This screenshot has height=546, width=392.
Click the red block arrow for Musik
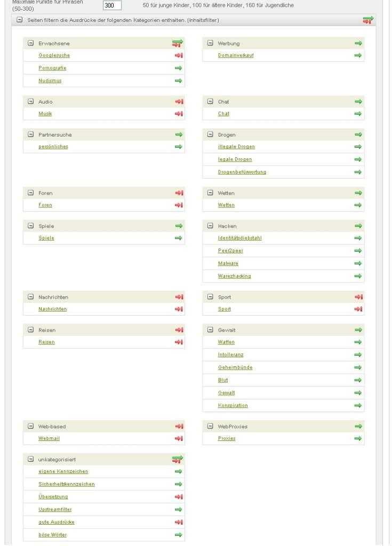tap(179, 114)
